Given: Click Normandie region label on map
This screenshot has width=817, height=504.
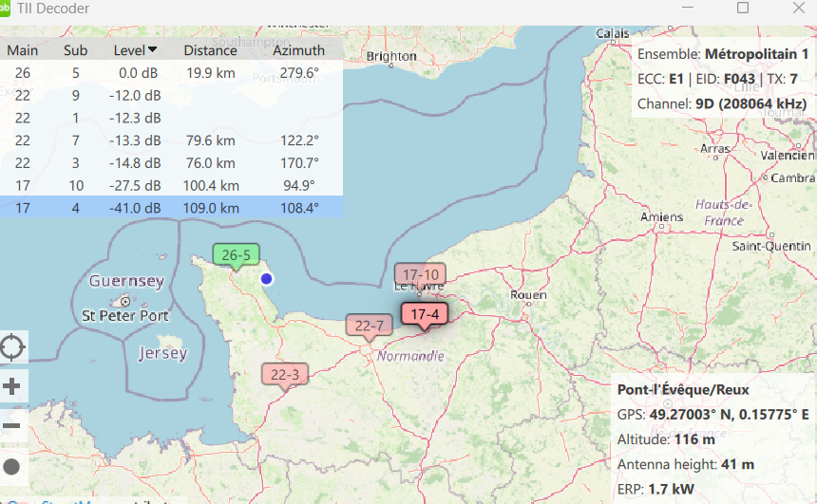Looking at the screenshot, I should 410,356.
